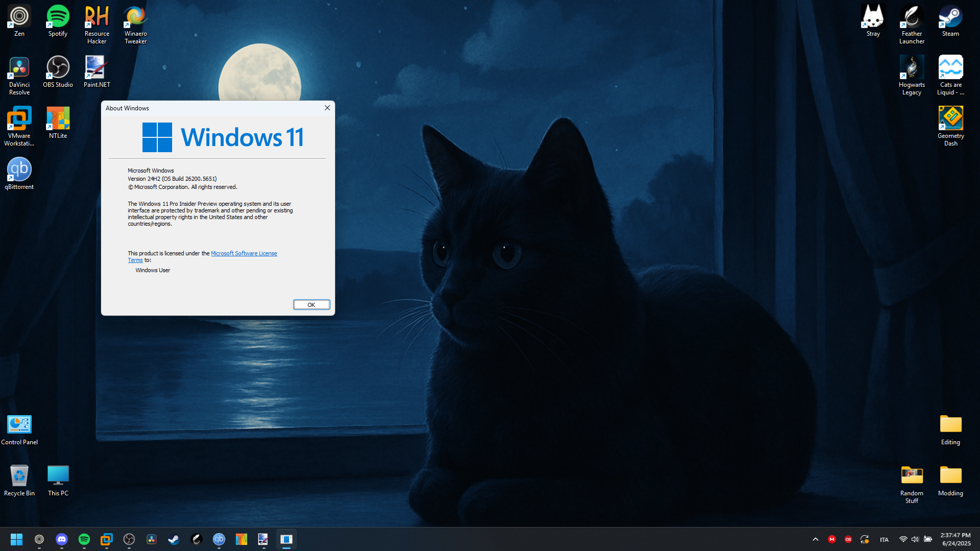
Task: Open the clock and date flyout
Action: 955,539
